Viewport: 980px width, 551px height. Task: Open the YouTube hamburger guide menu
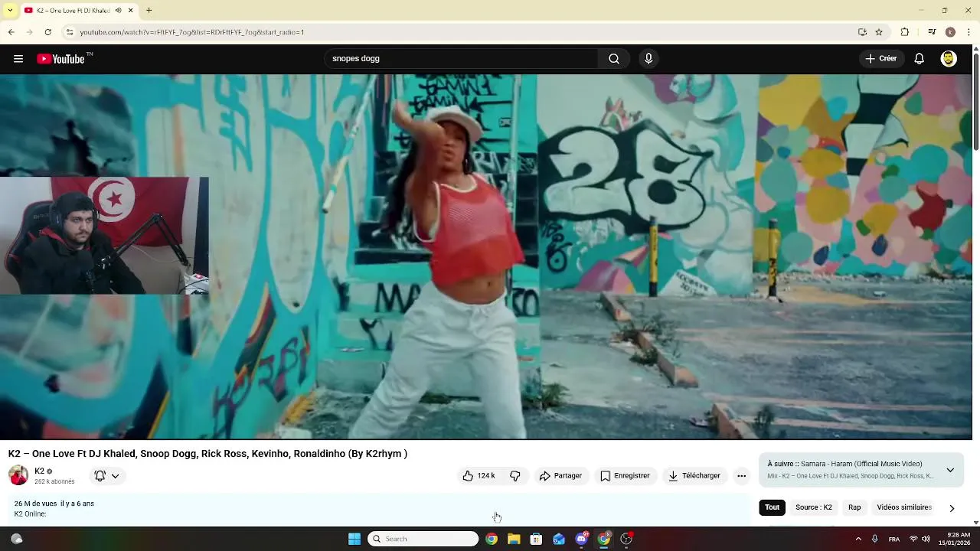click(18, 59)
